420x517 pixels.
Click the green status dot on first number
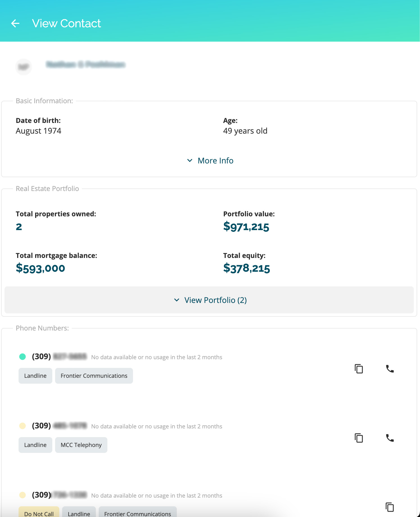pyautogui.click(x=22, y=357)
